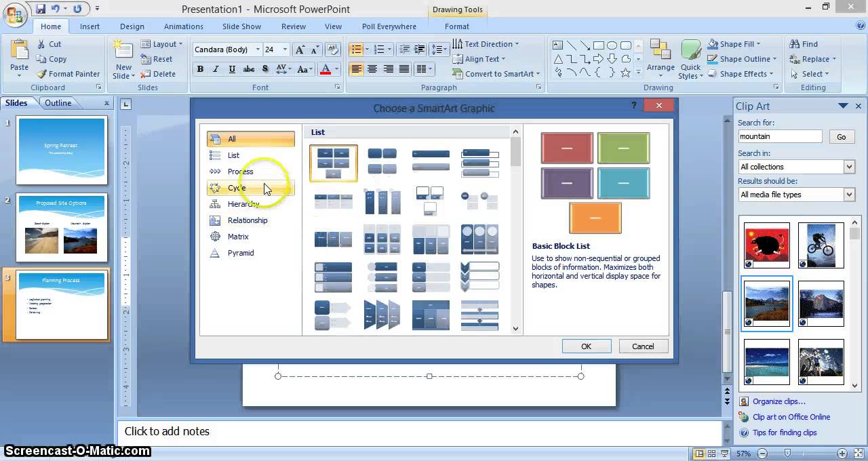Click Delete in Slides group
This screenshot has width=868, height=461.
(x=158, y=74)
